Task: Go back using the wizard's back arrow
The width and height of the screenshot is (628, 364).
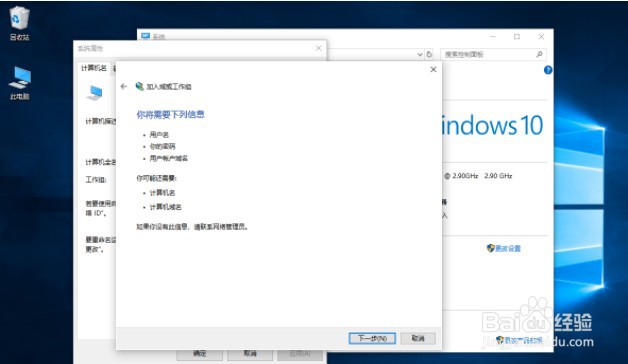Action: tap(124, 86)
